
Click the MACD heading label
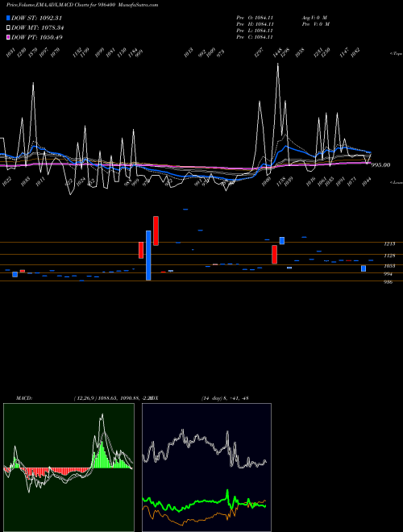point(24,398)
